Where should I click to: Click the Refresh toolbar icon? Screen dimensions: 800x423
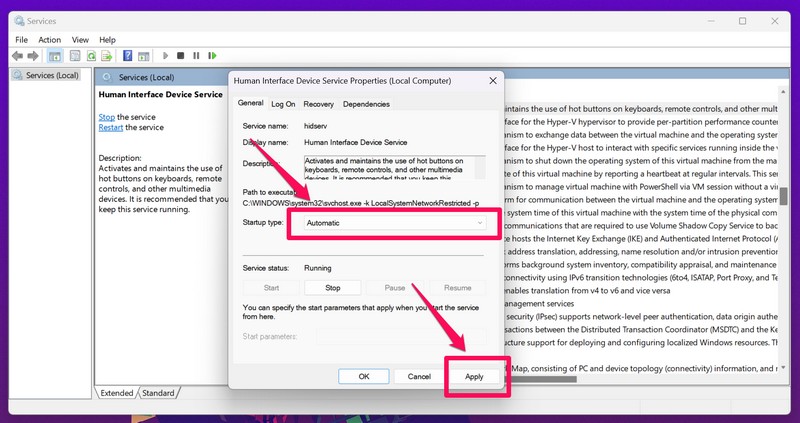91,56
